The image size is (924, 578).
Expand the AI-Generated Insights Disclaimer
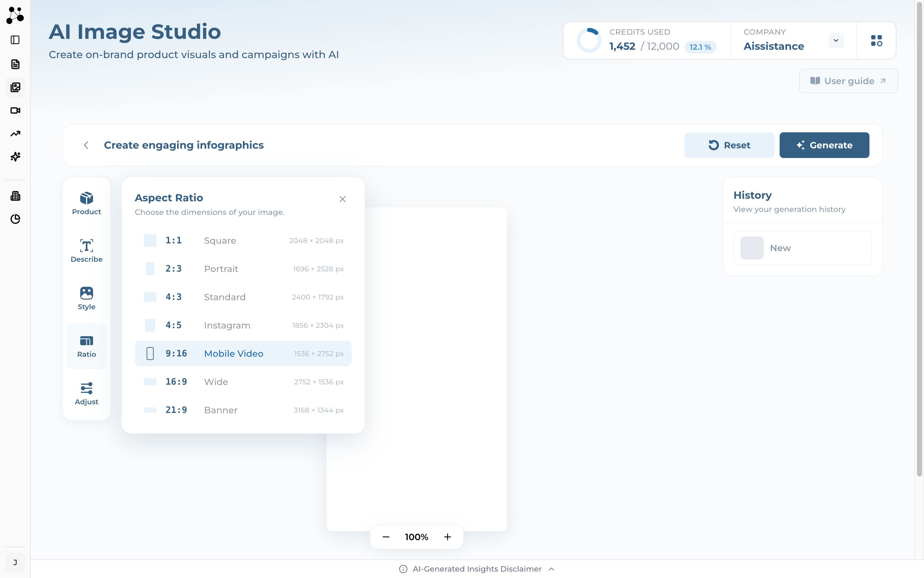(x=477, y=569)
